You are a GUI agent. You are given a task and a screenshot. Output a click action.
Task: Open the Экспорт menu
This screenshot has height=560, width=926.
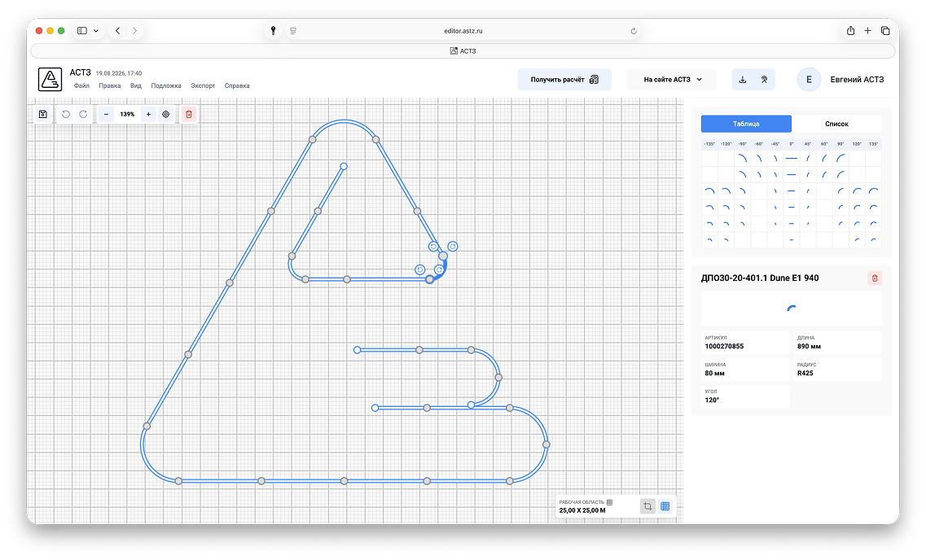[x=203, y=85]
